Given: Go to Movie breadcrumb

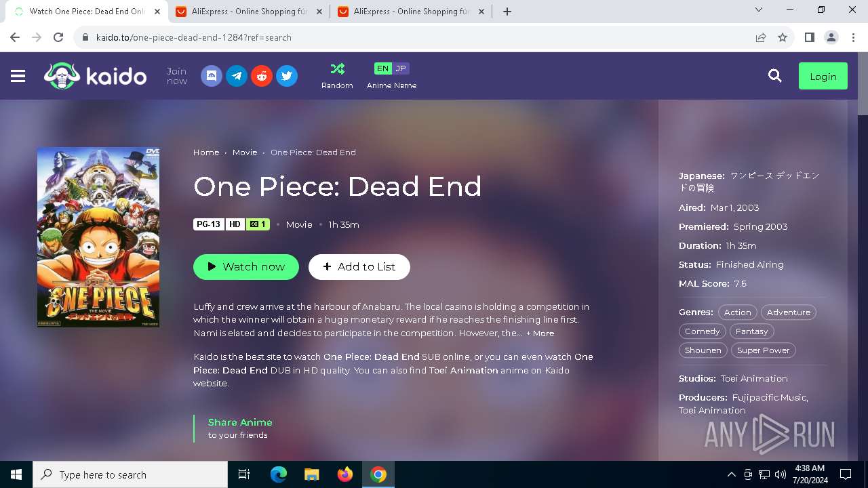Looking at the screenshot, I should click(x=245, y=152).
